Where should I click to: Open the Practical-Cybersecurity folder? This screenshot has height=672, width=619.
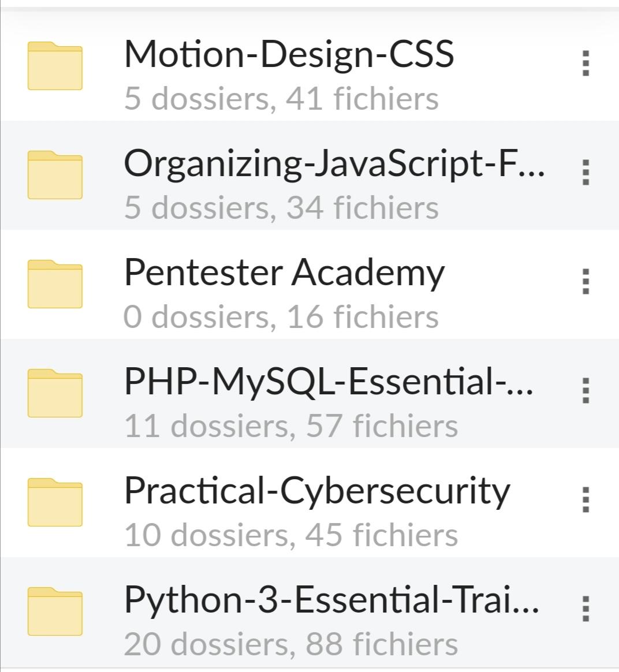click(x=317, y=491)
